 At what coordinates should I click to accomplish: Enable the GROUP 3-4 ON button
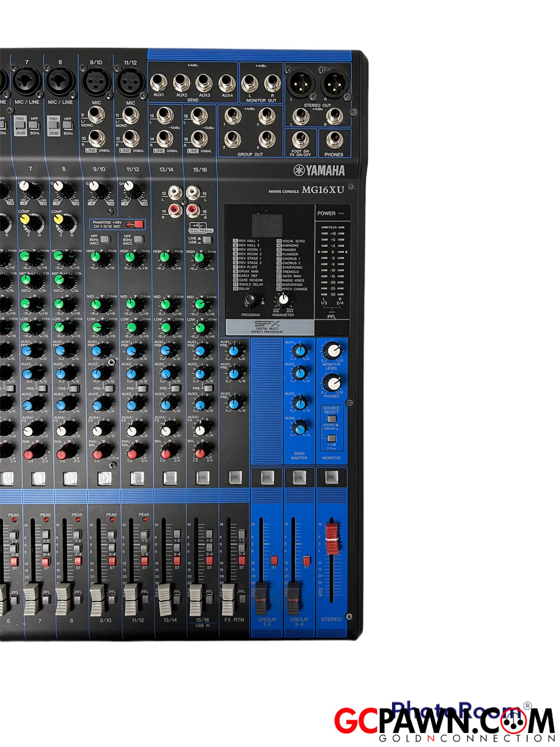click(299, 477)
